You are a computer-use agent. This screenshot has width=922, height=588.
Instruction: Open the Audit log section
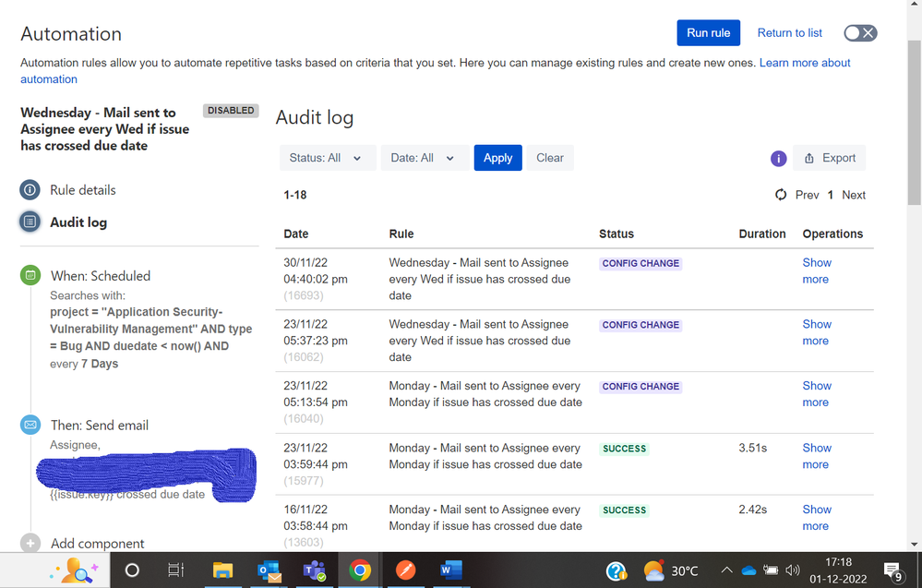tap(78, 222)
